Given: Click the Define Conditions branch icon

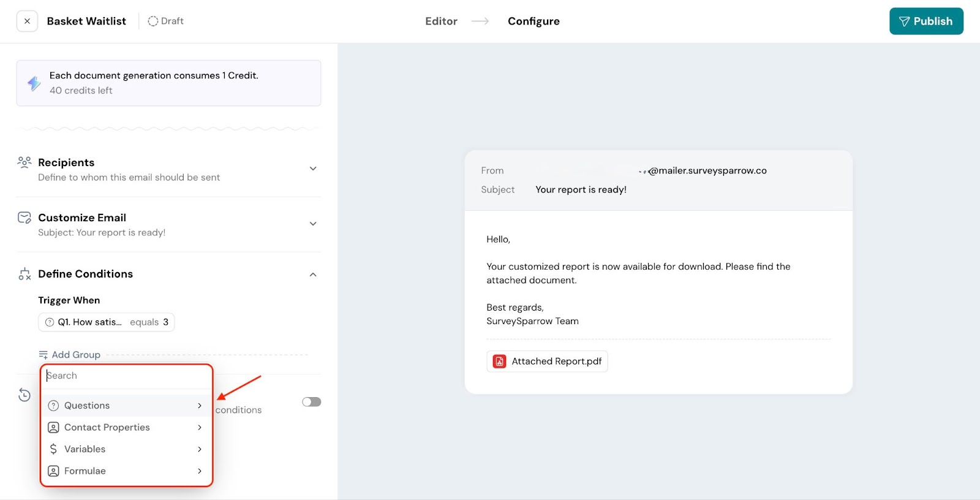Looking at the screenshot, I should [x=24, y=274].
